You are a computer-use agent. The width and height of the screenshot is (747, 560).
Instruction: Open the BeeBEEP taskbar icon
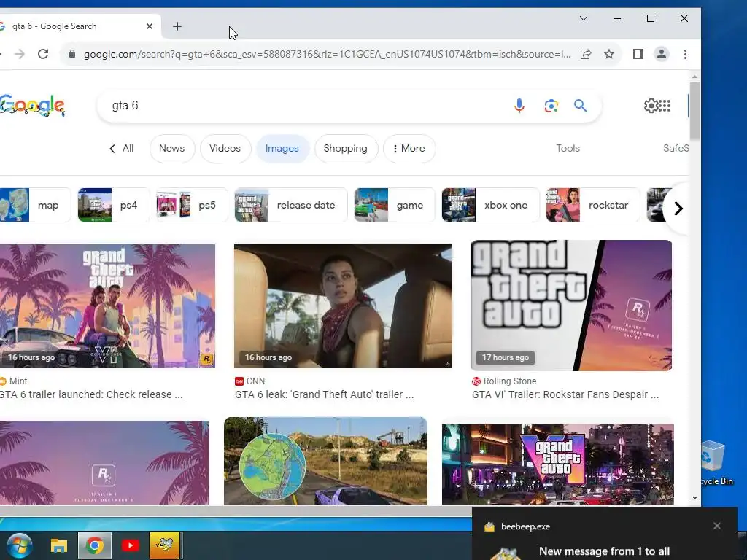coord(165,545)
